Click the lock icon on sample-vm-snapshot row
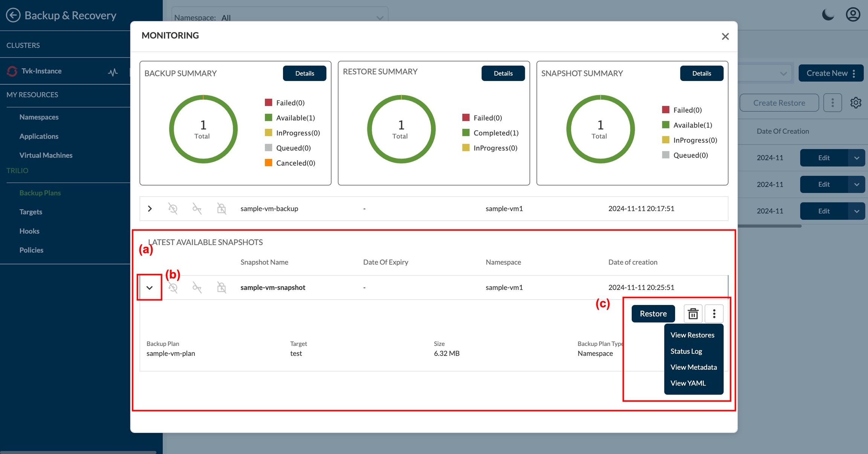This screenshot has width=868, height=454. 222,288
